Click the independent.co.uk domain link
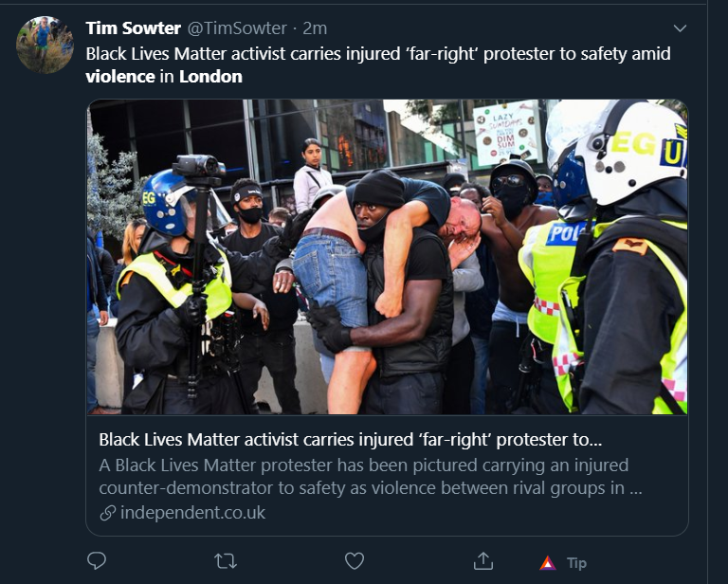The image size is (728, 584). (192, 513)
